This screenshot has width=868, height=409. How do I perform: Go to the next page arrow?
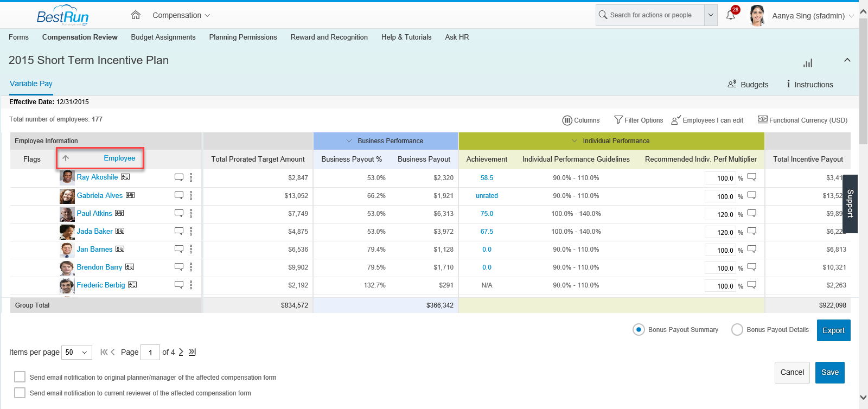[x=181, y=352]
